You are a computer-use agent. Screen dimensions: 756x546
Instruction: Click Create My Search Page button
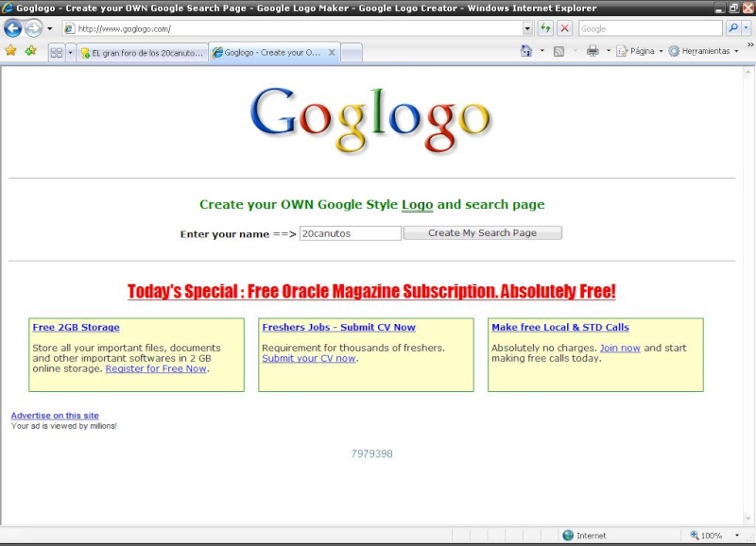[482, 232]
